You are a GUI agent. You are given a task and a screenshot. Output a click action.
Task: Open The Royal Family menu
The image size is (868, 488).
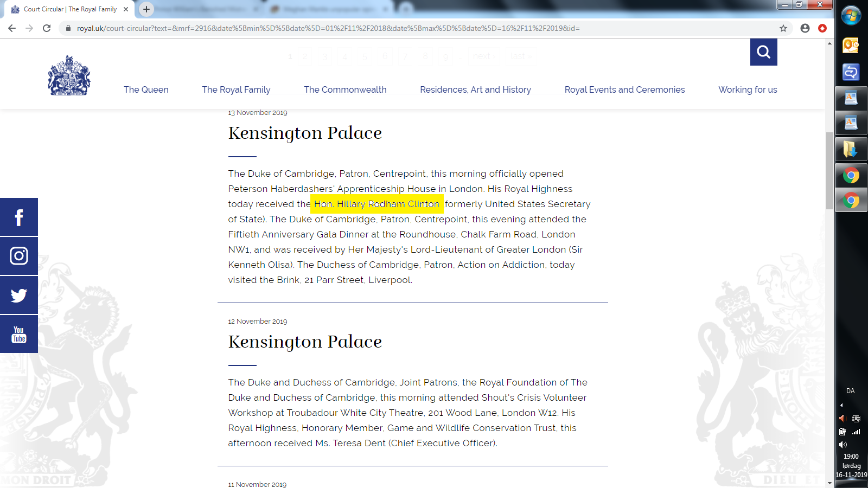[x=236, y=89]
